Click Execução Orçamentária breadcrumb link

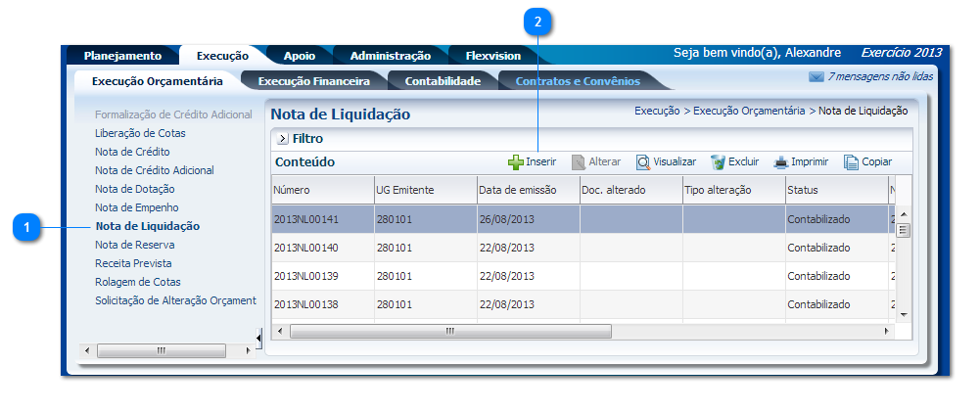749,112
